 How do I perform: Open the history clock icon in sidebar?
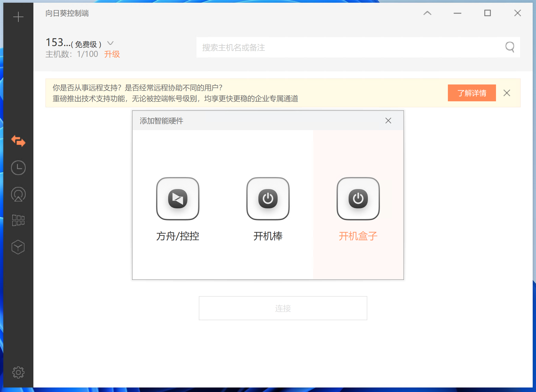pyautogui.click(x=18, y=168)
